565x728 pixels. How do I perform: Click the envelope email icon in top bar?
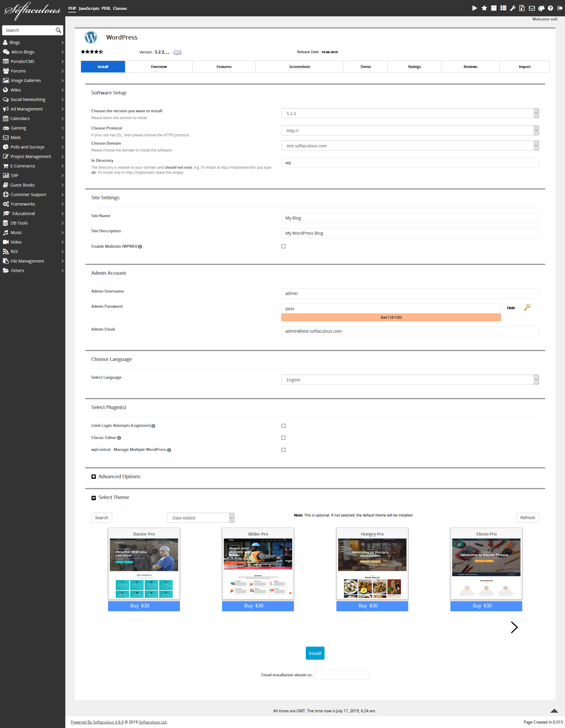point(532,8)
